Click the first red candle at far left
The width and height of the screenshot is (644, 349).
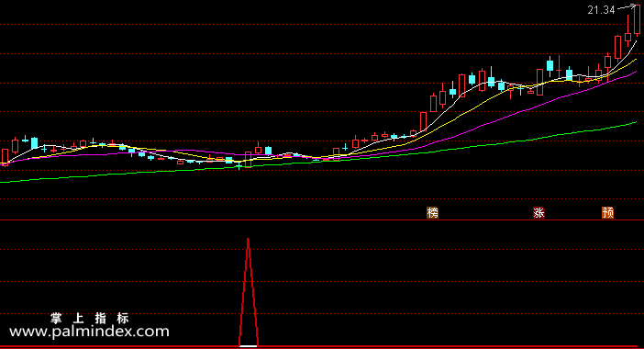(5, 157)
